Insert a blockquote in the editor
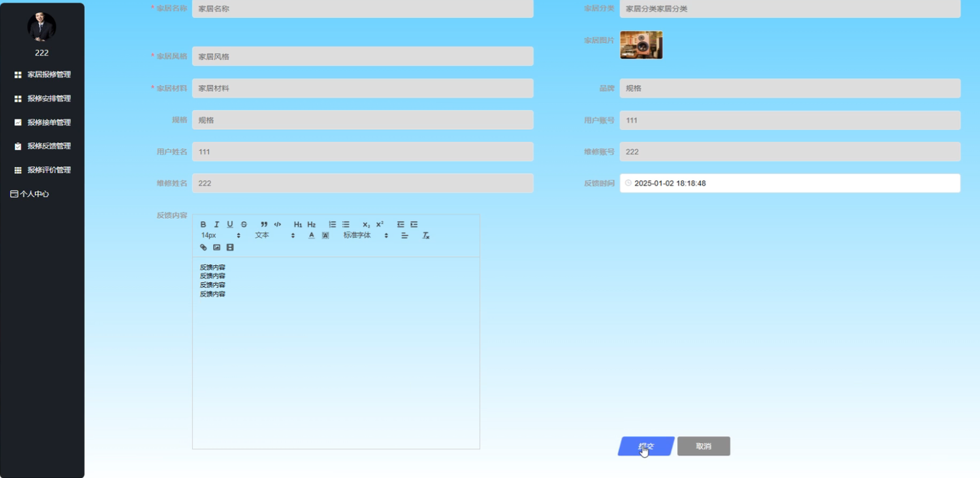980x478 pixels. point(264,224)
